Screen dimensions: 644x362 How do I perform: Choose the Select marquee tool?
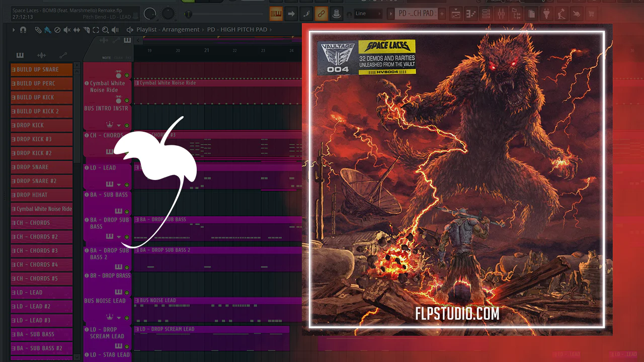coord(96,30)
